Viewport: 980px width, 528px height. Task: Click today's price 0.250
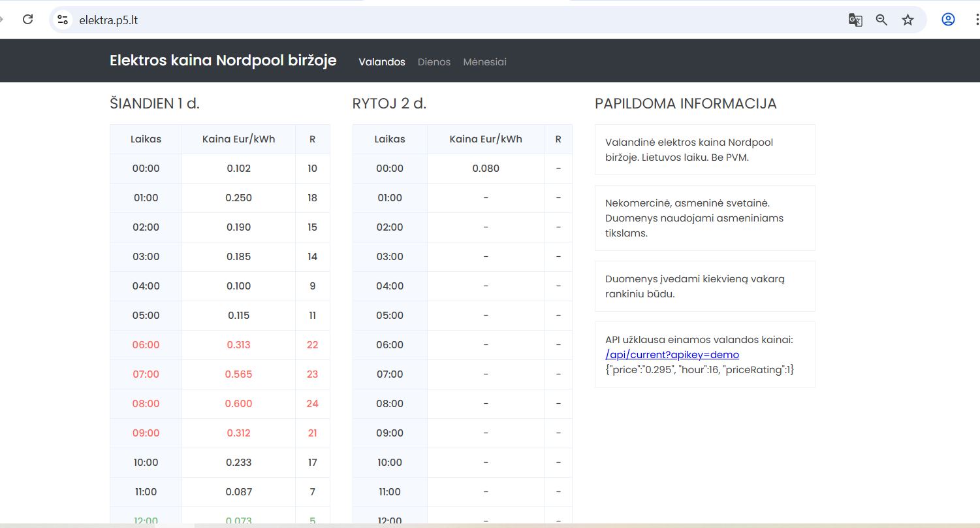[x=238, y=198]
